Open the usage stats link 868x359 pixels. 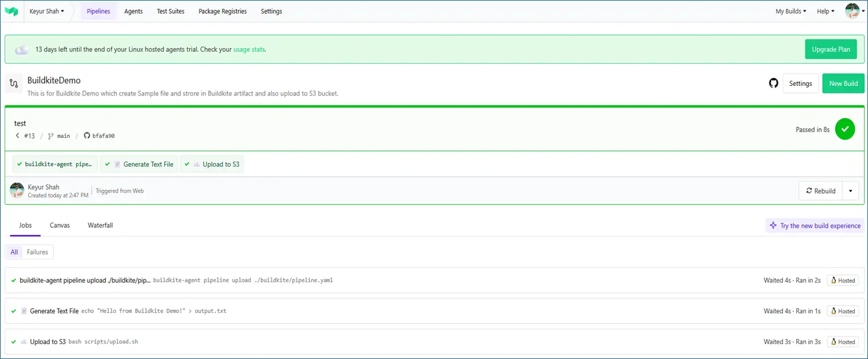[249, 50]
